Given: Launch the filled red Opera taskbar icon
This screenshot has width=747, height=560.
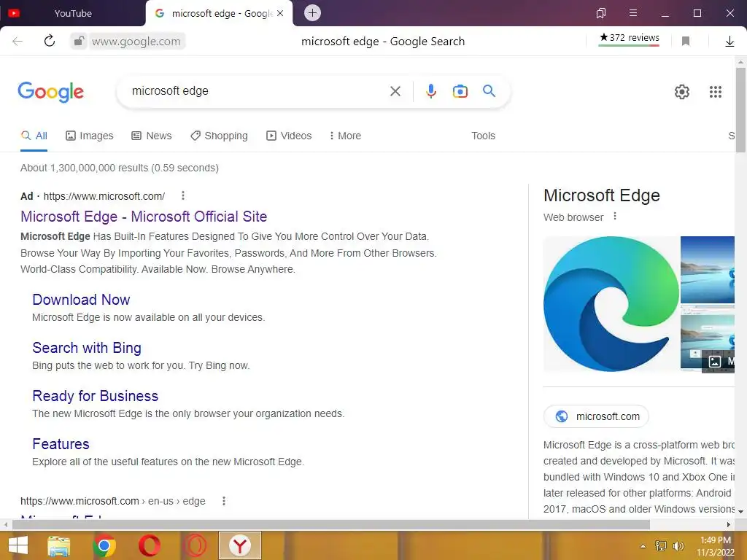Looking at the screenshot, I should [150, 545].
